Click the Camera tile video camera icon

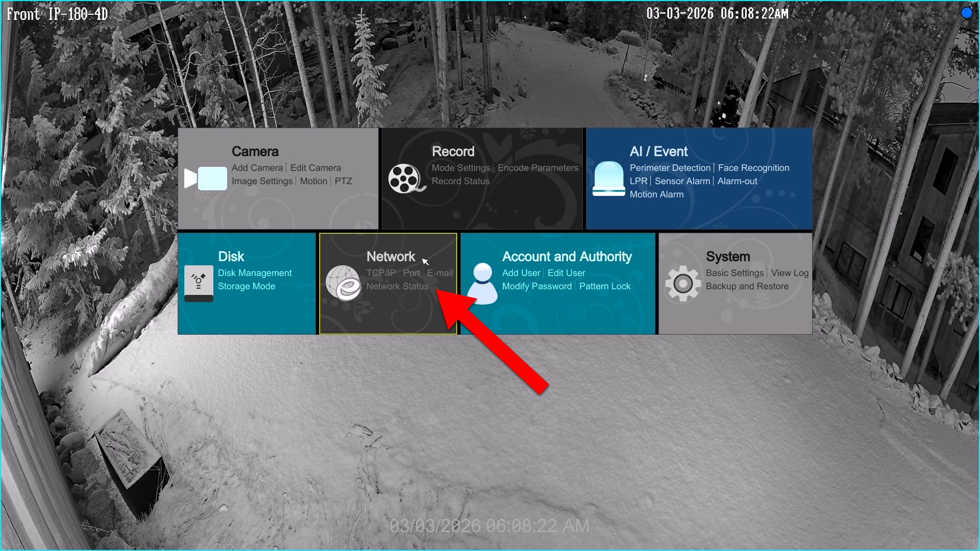click(x=206, y=179)
